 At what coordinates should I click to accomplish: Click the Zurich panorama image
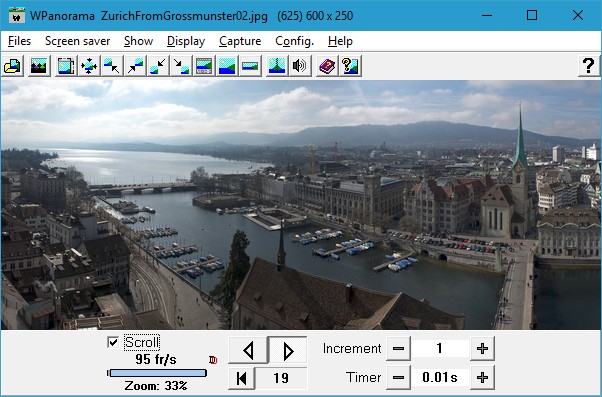[301, 205]
